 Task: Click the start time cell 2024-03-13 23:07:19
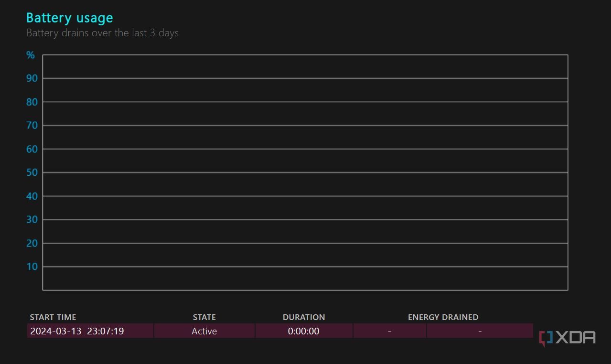pyautogui.click(x=90, y=331)
